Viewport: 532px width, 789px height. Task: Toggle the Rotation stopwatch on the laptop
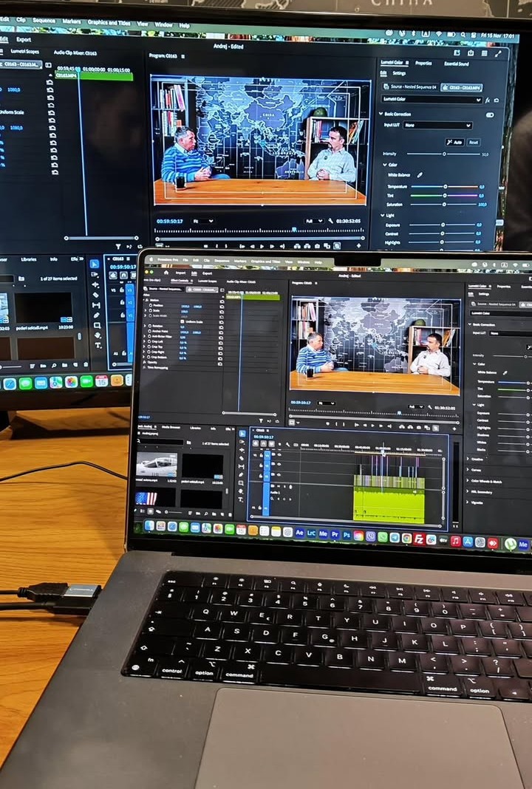149,326
